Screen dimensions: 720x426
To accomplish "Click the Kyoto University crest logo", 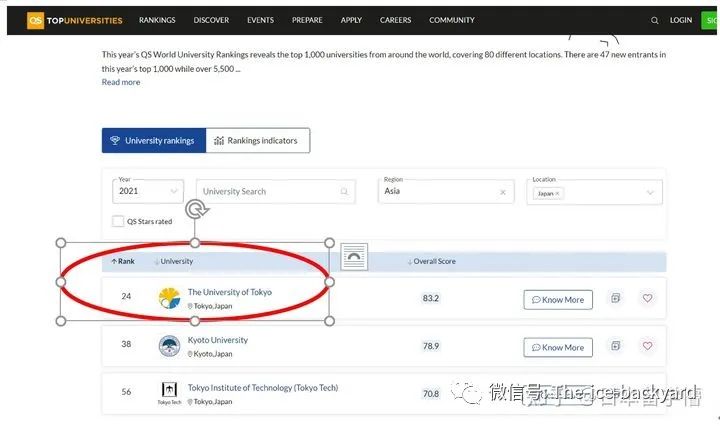I will (x=169, y=346).
